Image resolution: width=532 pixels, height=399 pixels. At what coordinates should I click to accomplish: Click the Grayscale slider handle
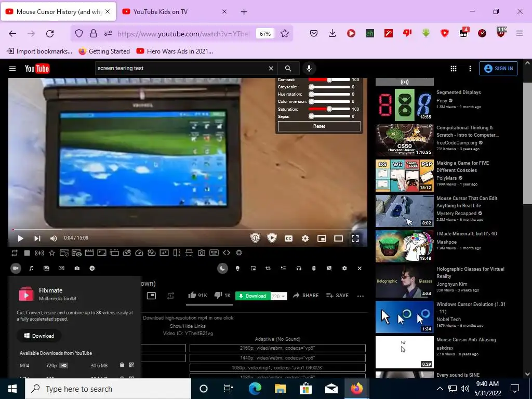tap(312, 87)
